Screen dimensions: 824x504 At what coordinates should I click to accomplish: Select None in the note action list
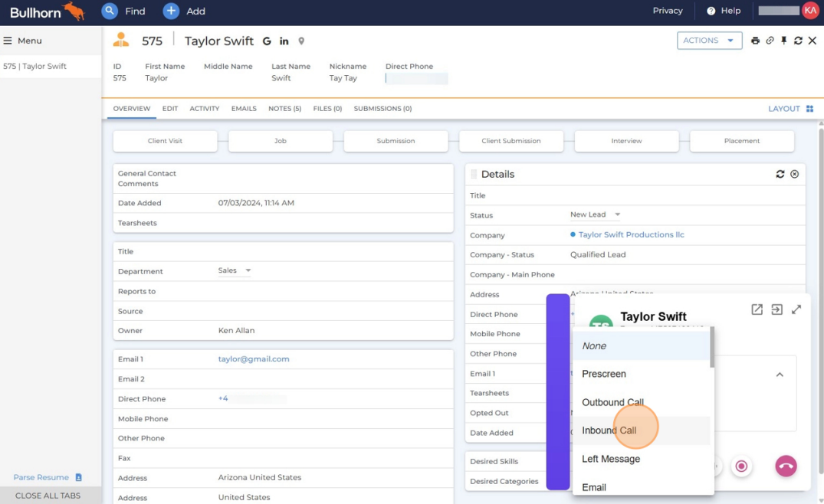[x=641, y=346]
